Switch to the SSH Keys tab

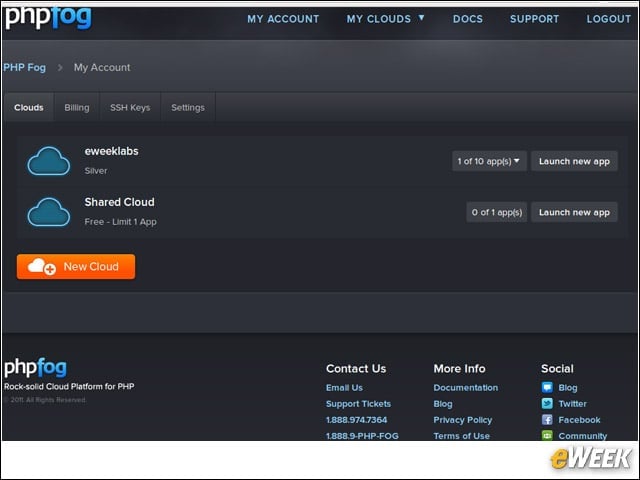pyautogui.click(x=130, y=107)
